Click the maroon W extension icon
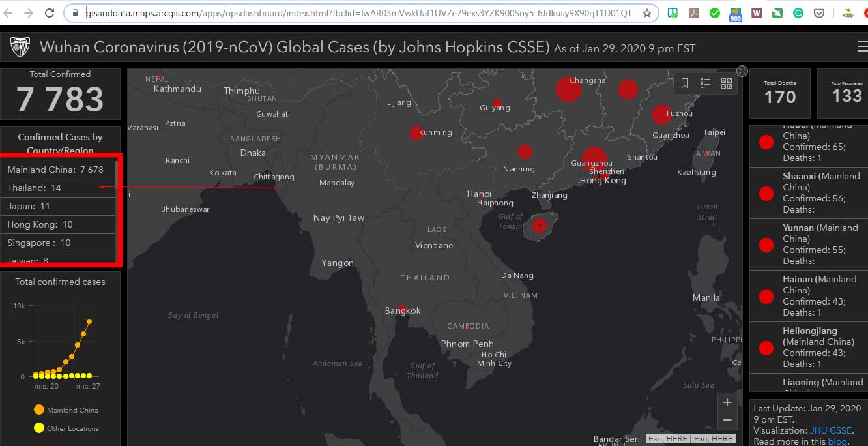Image resolution: width=868 pixels, height=446 pixels. (757, 13)
